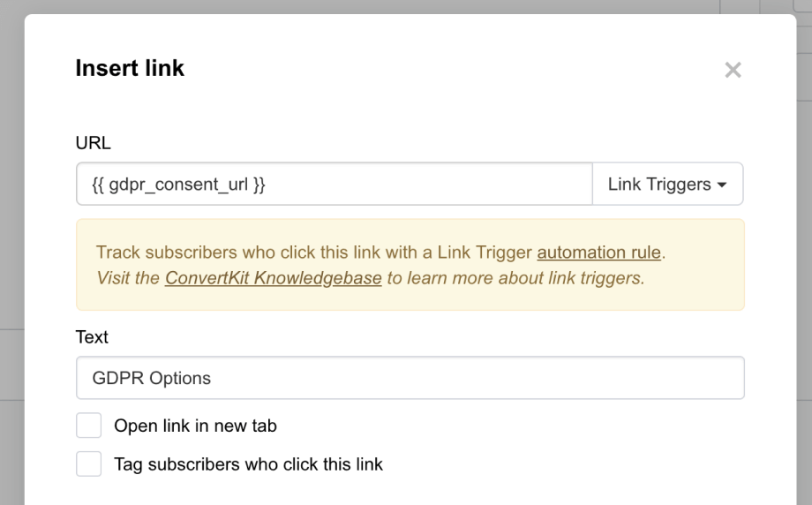812x505 pixels.
Task: Click the URL label above the field
Action: pyautogui.click(x=89, y=142)
